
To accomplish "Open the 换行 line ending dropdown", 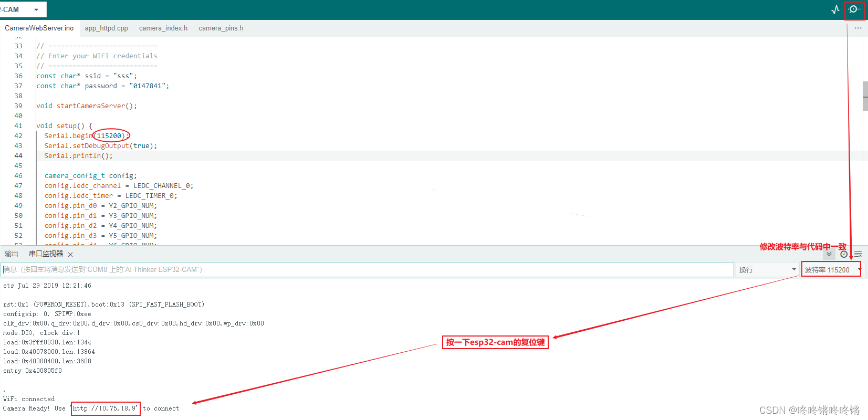I will click(x=767, y=270).
